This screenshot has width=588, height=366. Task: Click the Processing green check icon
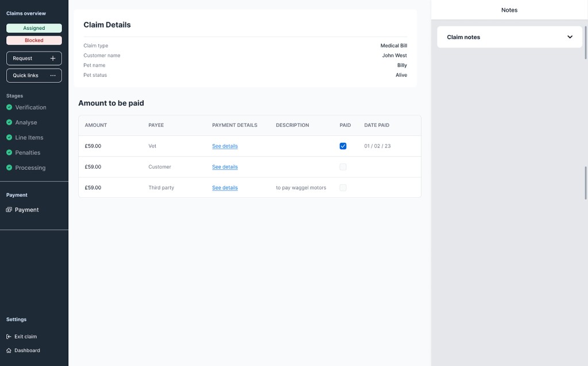pos(9,168)
